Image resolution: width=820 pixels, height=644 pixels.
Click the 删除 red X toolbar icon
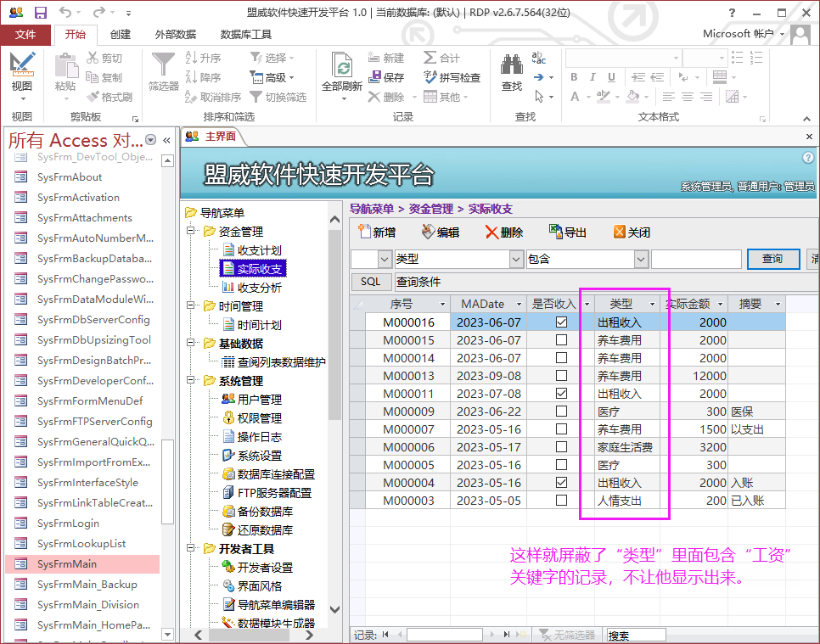point(491,232)
